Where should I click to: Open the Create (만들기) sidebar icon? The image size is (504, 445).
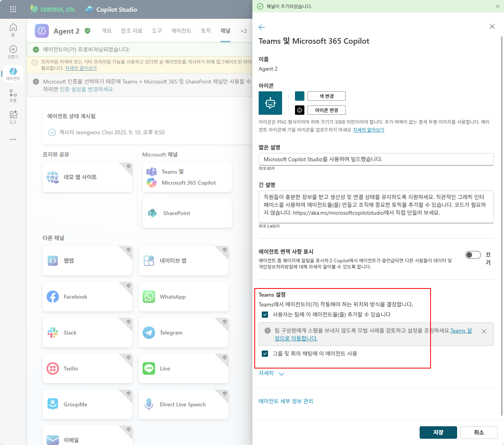(x=13, y=52)
